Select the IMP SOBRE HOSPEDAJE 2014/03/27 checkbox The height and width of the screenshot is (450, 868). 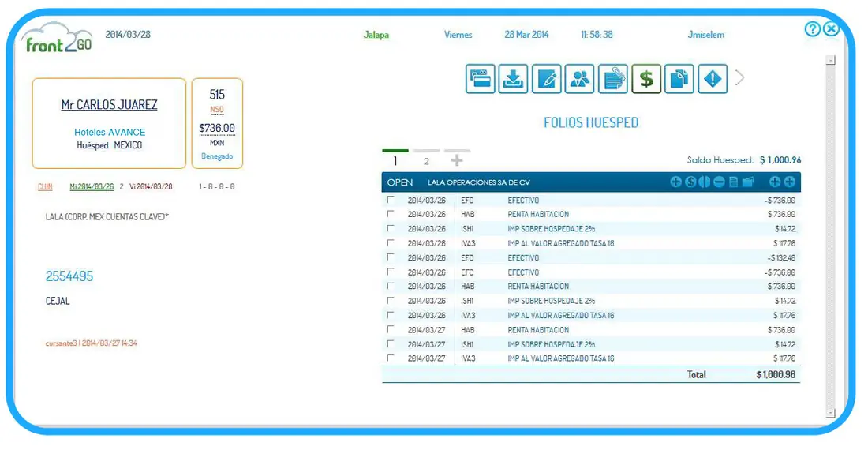click(x=391, y=344)
